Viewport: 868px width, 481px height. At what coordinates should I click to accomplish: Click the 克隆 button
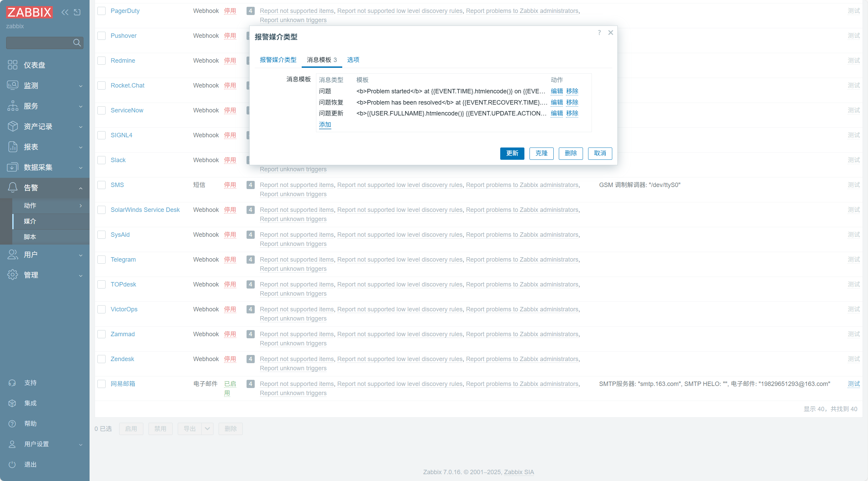(x=541, y=153)
